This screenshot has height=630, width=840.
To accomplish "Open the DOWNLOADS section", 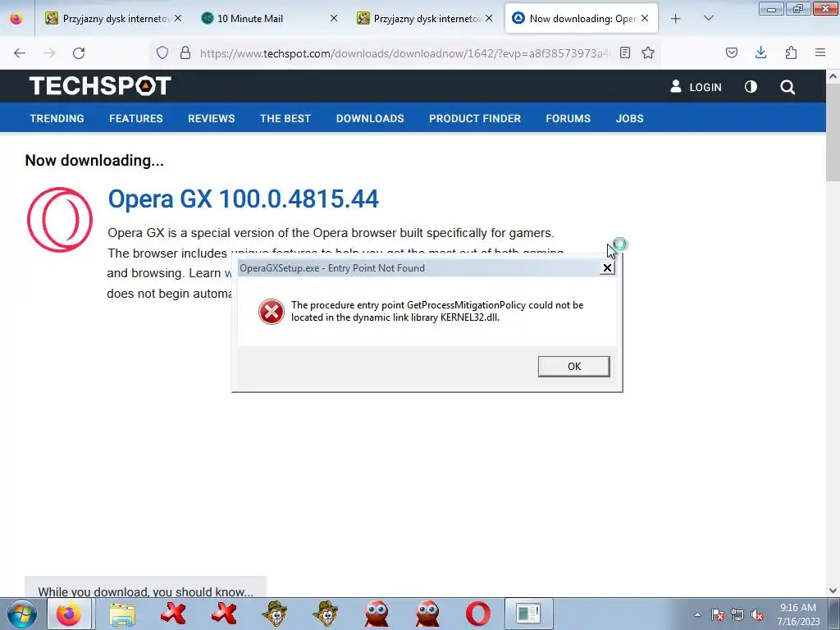I will pos(370,118).
